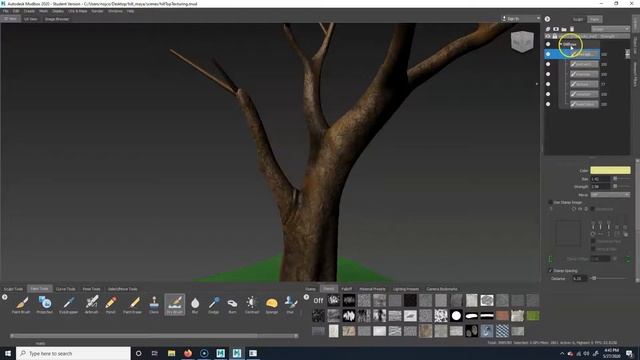Click the Stamp Spacing Distance slider
The width and height of the screenshot is (640, 360).
point(610,278)
